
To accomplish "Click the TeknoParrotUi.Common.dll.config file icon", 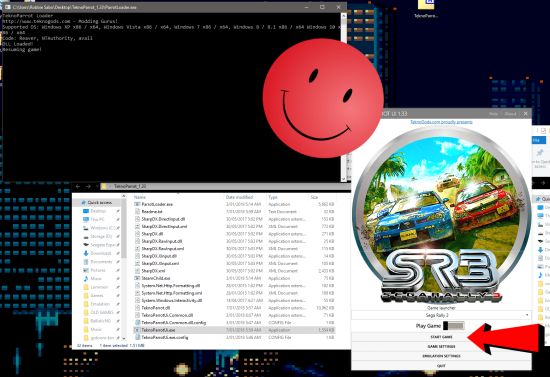I will [138, 322].
